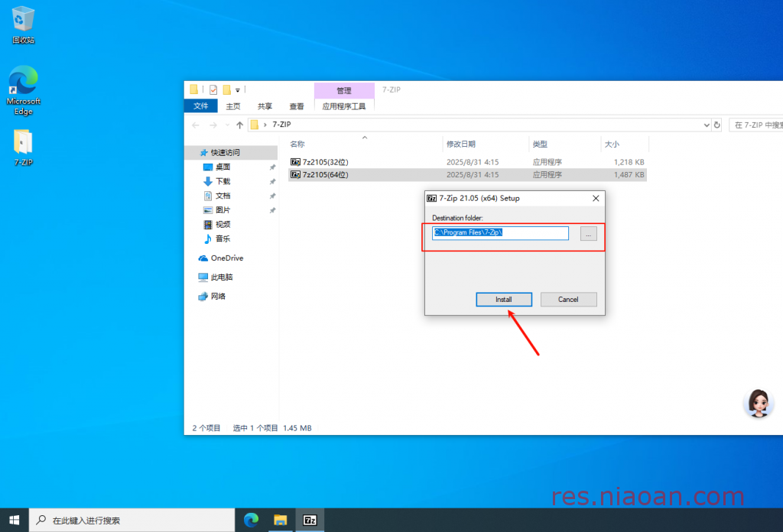Sort files by 名称 column header
783x532 pixels.
(x=297, y=144)
